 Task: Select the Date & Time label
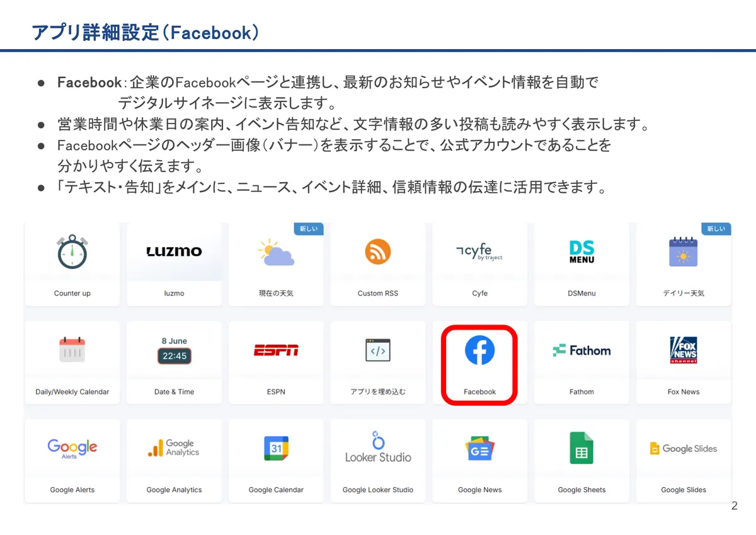[175, 391]
